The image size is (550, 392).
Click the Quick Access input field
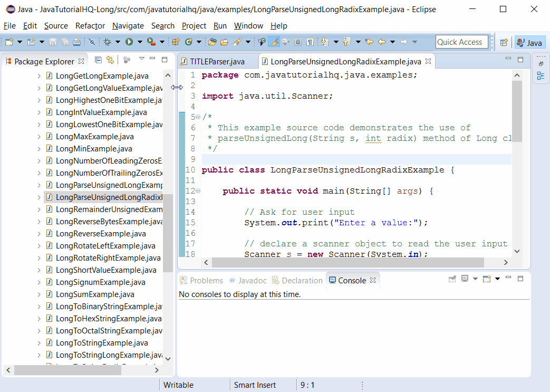coord(461,42)
